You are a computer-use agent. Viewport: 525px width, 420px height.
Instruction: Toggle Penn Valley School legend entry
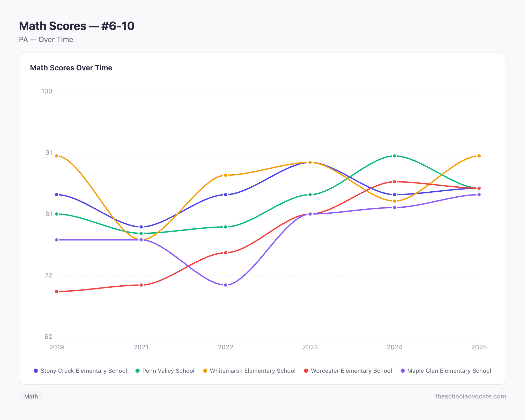[x=165, y=371]
